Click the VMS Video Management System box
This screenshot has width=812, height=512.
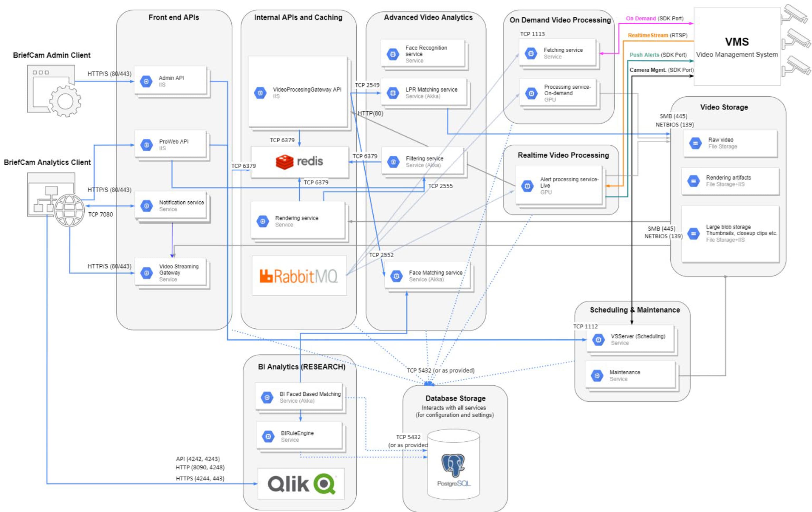(x=737, y=47)
